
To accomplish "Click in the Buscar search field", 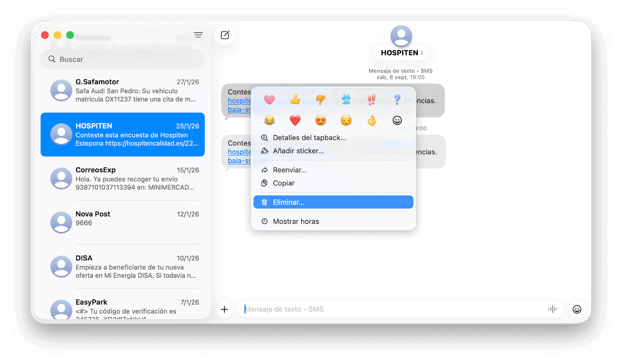I will pos(123,59).
